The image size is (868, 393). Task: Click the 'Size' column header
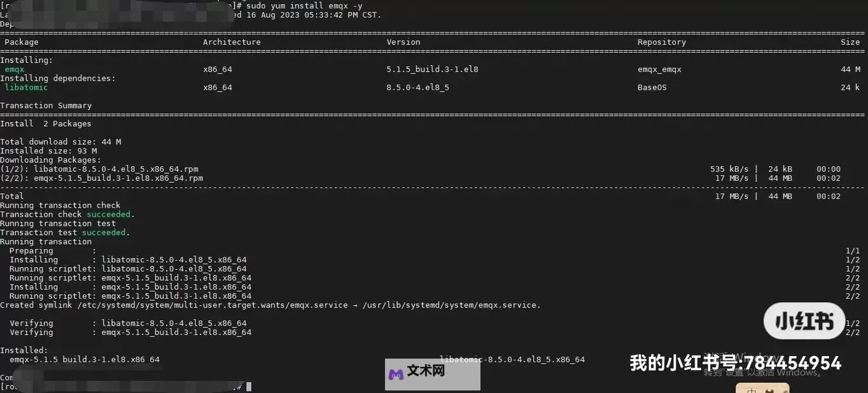[x=850, y=42]
